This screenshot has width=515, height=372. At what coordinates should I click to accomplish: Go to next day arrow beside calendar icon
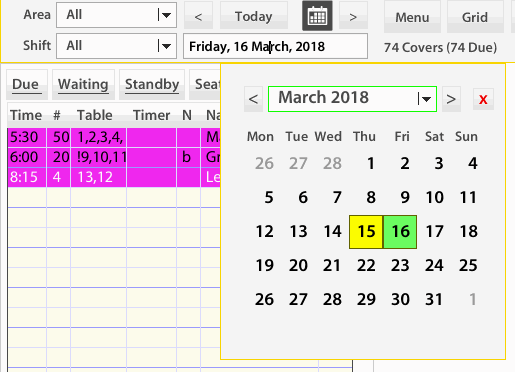point(353,16)
